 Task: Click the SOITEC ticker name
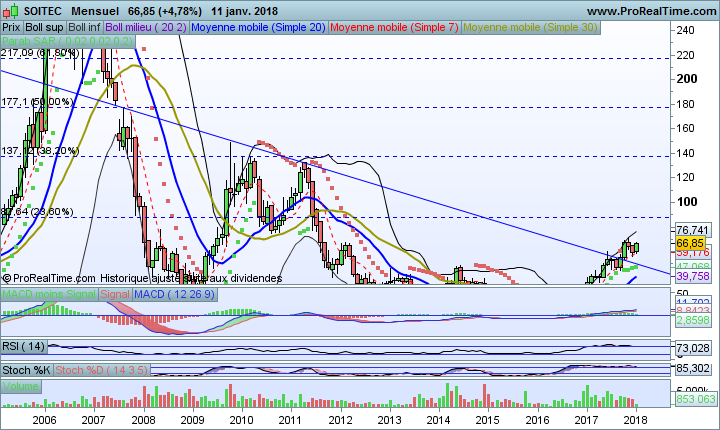tap(42, 11)
